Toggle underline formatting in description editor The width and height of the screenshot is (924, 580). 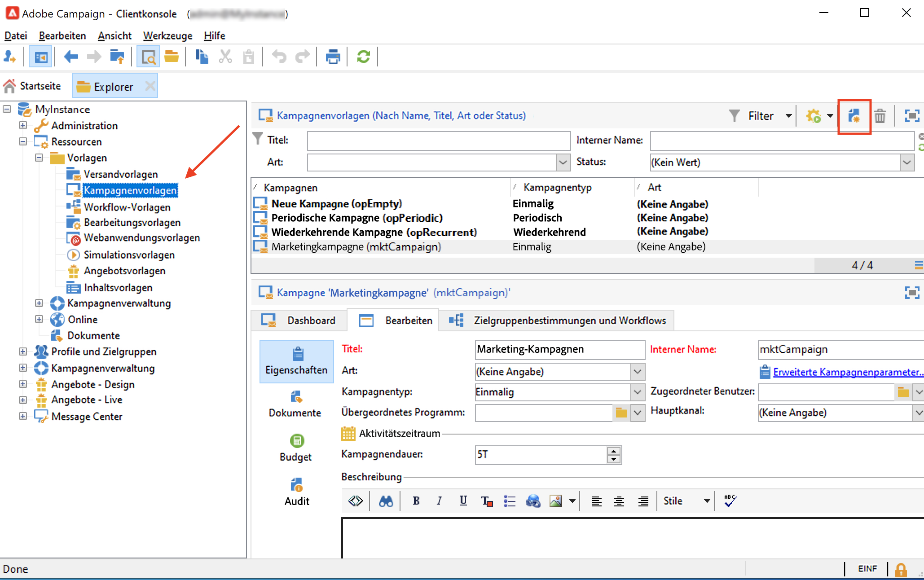pos(463,501)
